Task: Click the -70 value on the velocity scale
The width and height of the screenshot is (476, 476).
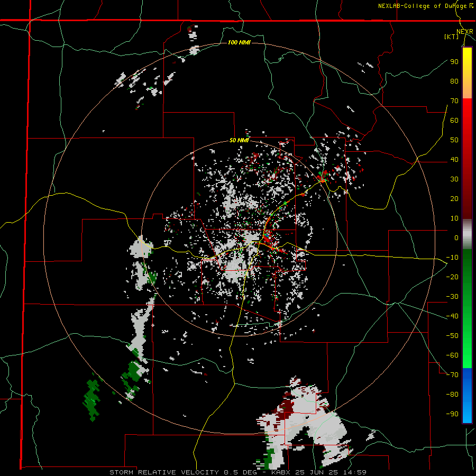Action: (452, 375)
